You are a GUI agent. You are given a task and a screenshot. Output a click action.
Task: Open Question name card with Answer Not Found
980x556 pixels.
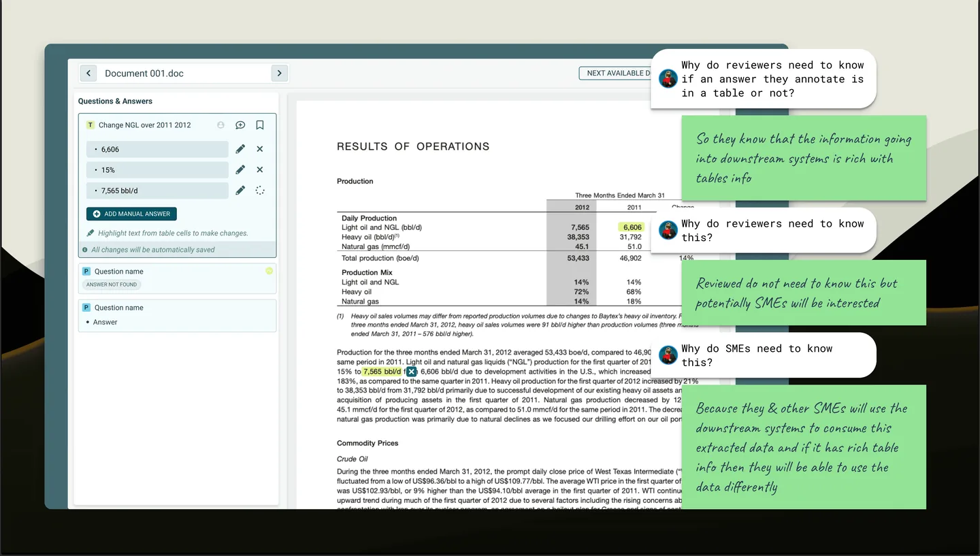tap(177, 278)
